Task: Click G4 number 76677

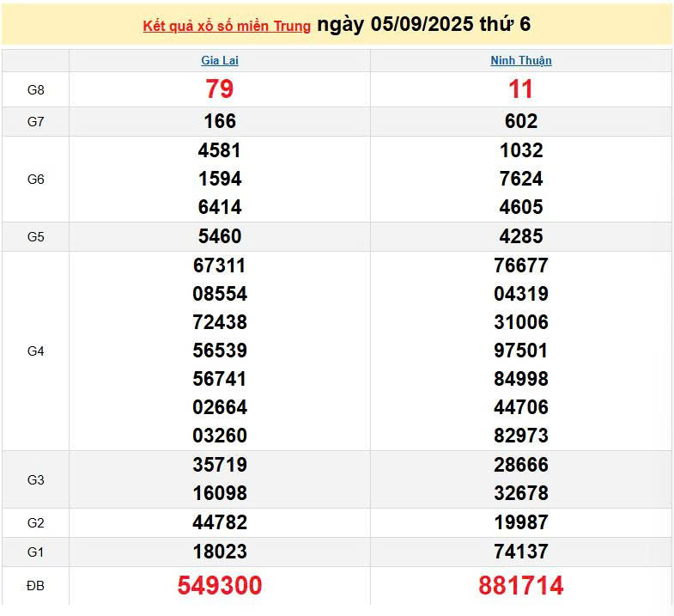Action: (x=521, y=265)
